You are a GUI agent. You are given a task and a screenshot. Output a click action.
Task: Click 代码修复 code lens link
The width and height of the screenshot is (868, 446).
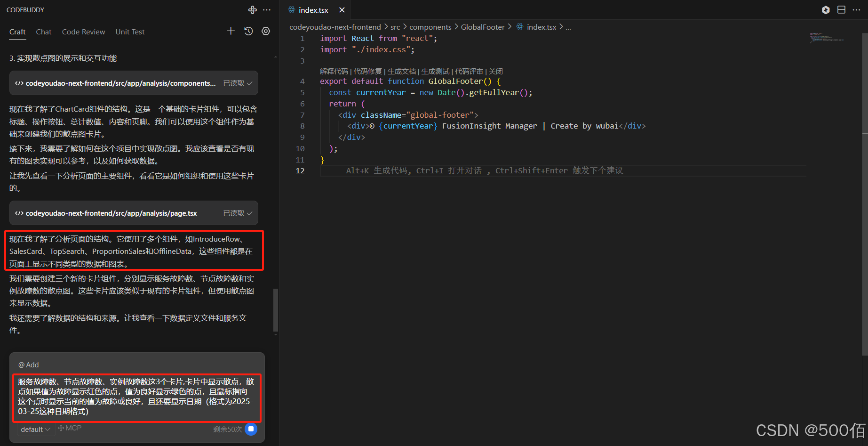(368, 72)
